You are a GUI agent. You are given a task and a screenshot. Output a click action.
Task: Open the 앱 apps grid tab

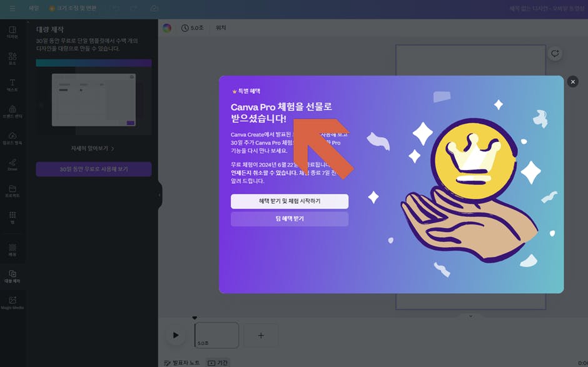click(13, 218)
